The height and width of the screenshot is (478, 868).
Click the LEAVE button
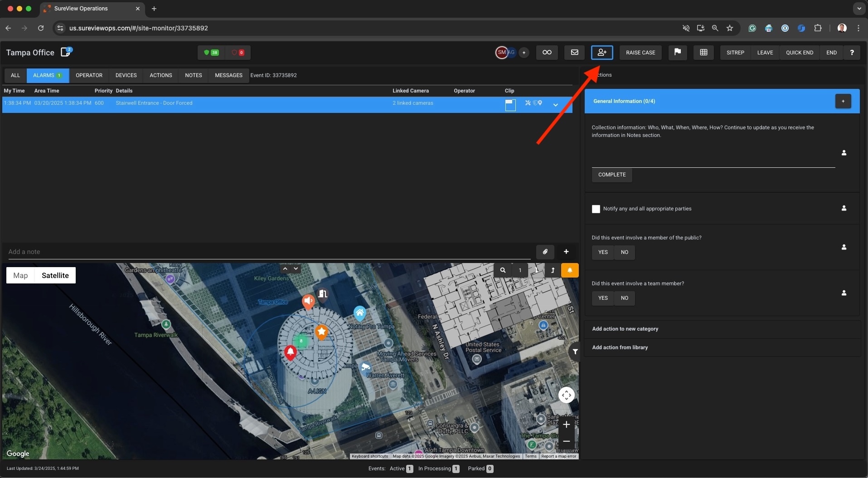point(765,53)
